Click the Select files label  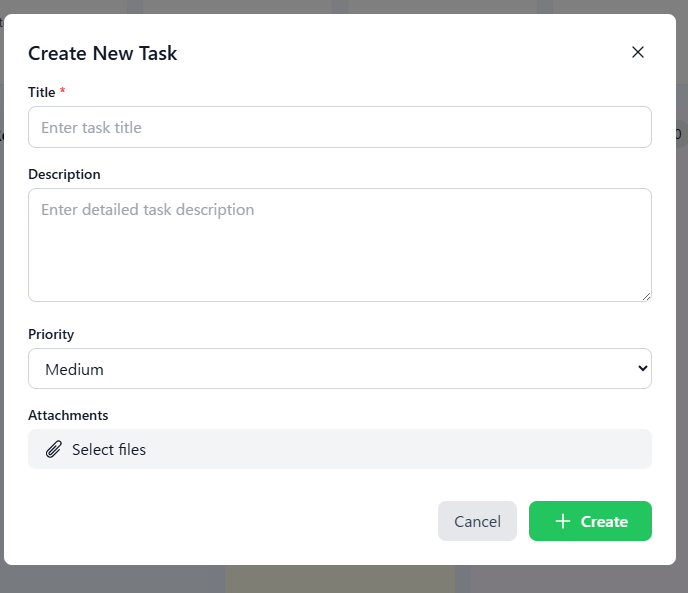109,449
